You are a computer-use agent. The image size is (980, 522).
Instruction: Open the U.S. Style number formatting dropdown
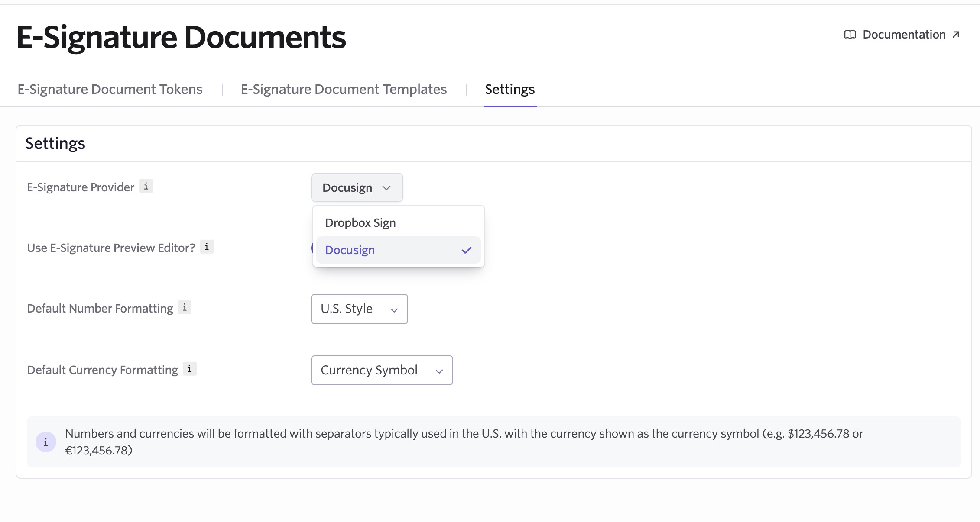point(359,309)
